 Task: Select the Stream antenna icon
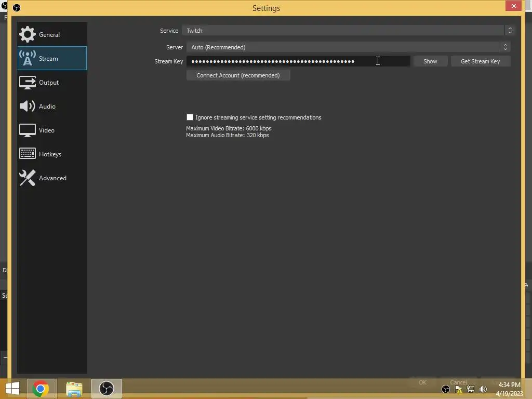tap(27, 58)
